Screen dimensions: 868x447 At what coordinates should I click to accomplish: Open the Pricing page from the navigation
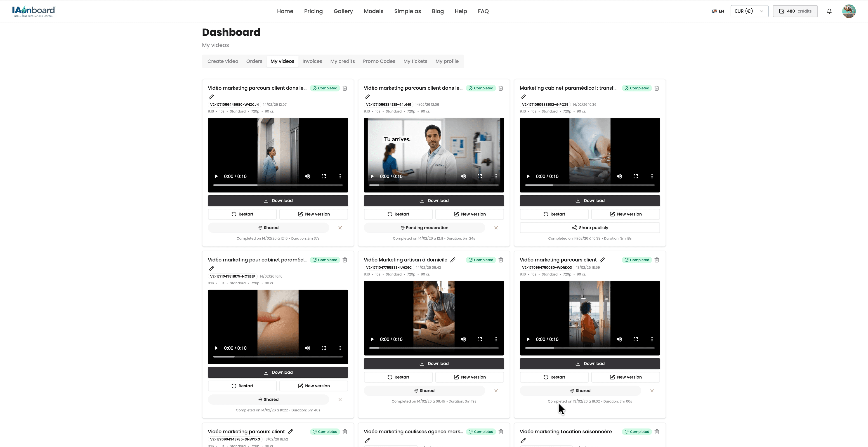point(313,11)
